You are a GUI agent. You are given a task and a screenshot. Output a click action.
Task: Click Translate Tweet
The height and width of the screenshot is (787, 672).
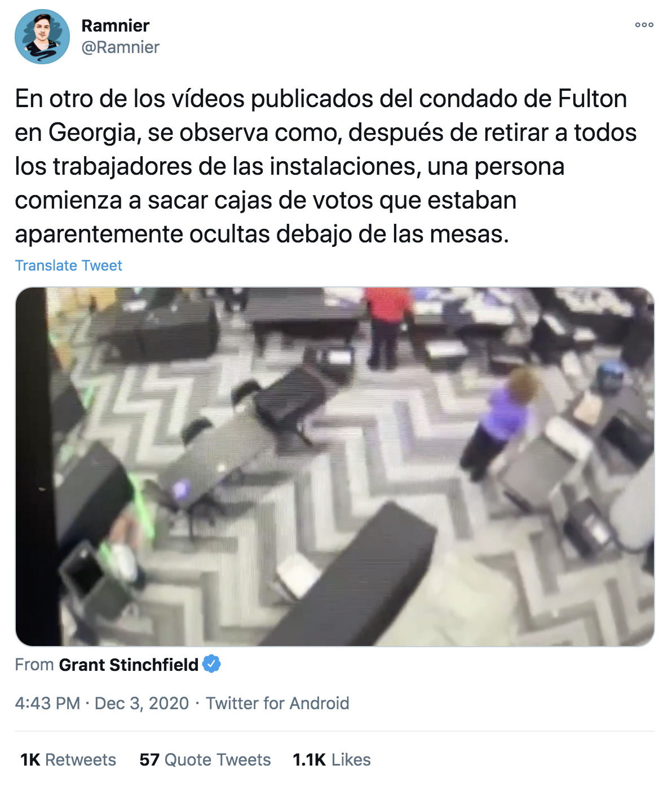click(x=68, y=266)
